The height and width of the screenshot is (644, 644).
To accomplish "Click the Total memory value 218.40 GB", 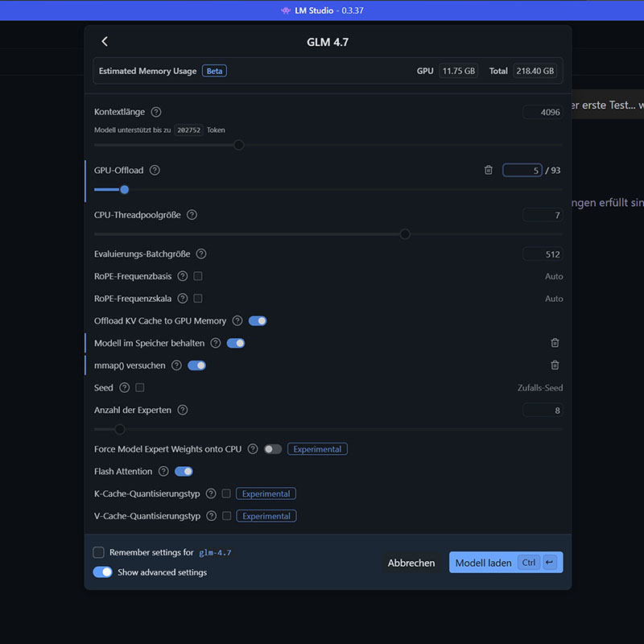I will (535, 71).
